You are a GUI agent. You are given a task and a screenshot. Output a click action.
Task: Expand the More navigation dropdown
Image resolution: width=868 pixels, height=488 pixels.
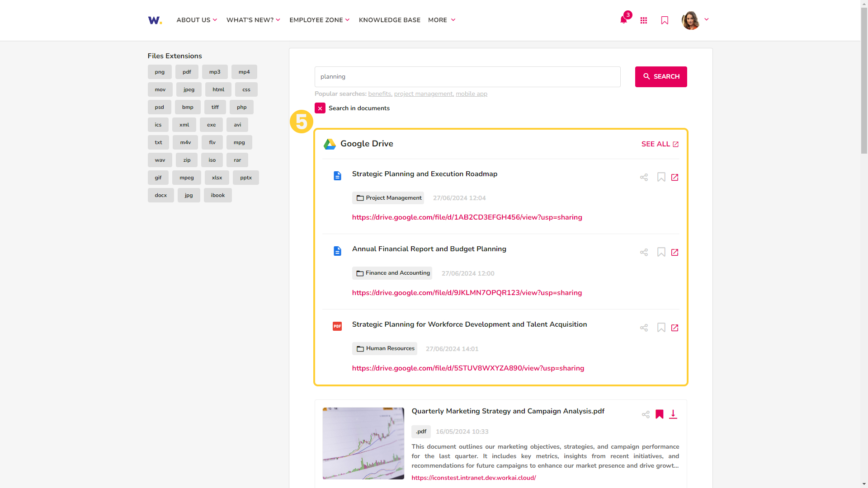pos(442,20)
